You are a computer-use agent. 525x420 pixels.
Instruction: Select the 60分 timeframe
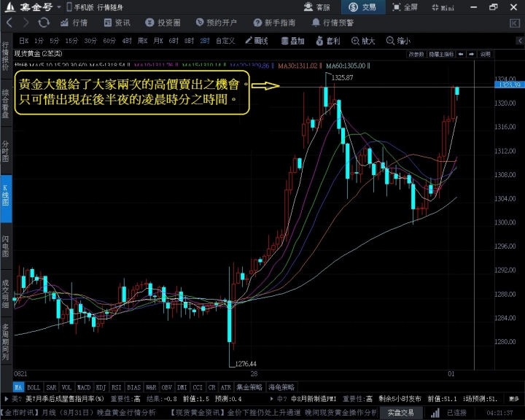tap(109, 41)
